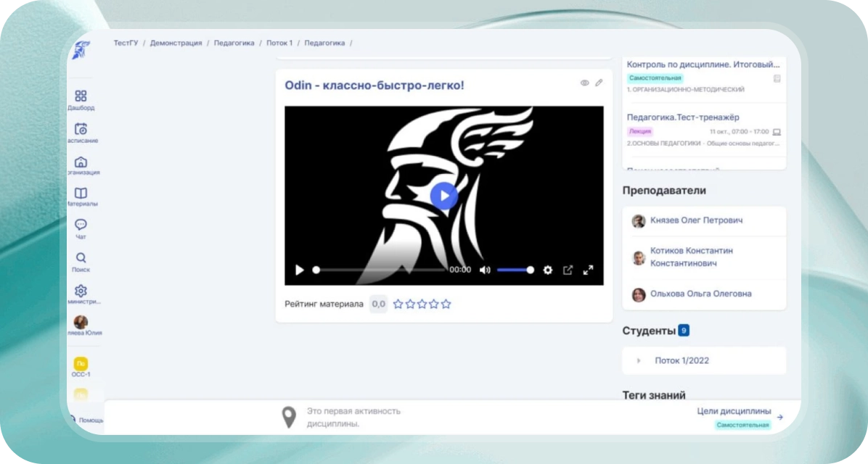Edit the Odin material with pencil icon

point(599,83)
